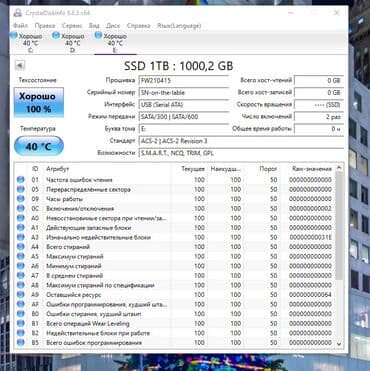The image size is (370, 371).
Task: Select the Включения/отключения attribute text
Action: click(80, 209)
